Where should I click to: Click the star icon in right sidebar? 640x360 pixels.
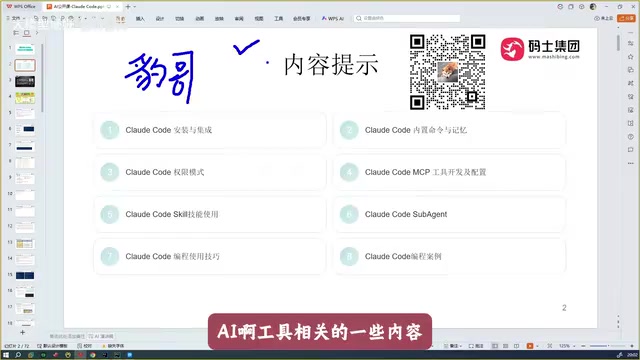coord(631,57)
